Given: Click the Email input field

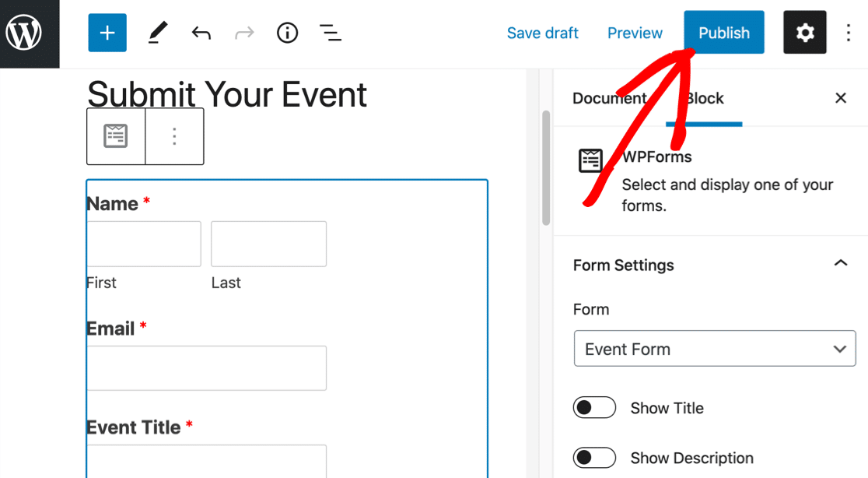Looking at the screenshot, I should [x=206, y=368].
